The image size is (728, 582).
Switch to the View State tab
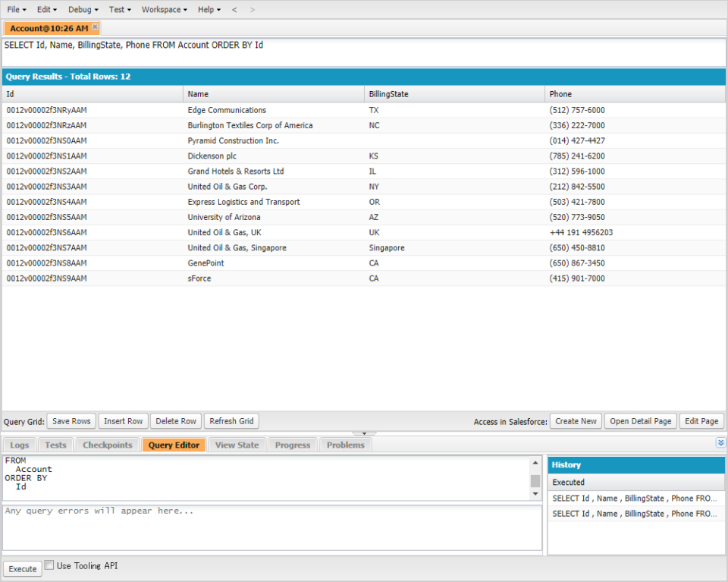(x=237, y=445)
